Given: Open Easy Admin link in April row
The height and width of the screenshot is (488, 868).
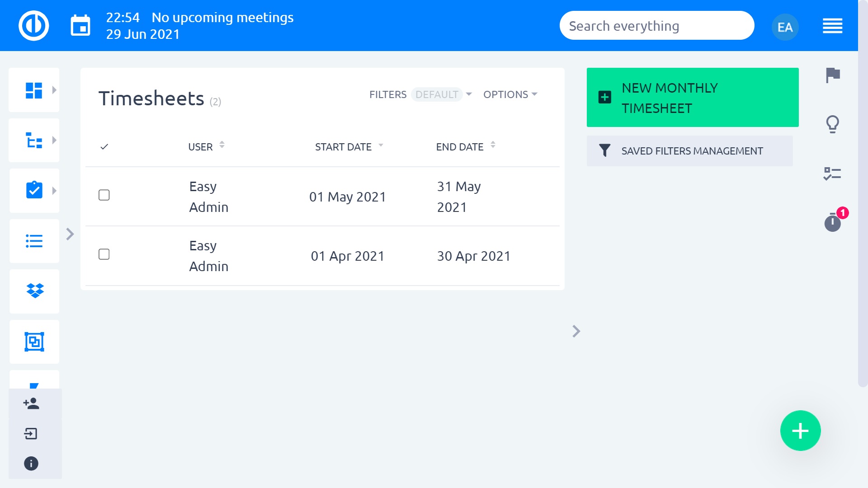Looking at the screenshot, I should click(x=209, y=256).
